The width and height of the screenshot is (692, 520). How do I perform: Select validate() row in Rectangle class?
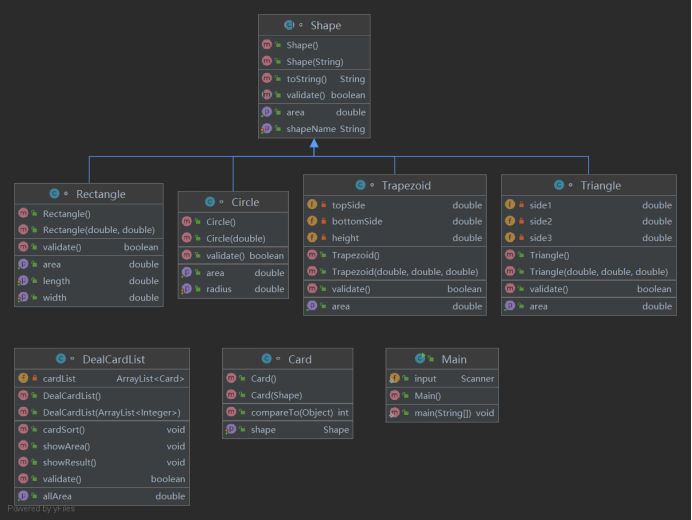(x=89, y=247)
